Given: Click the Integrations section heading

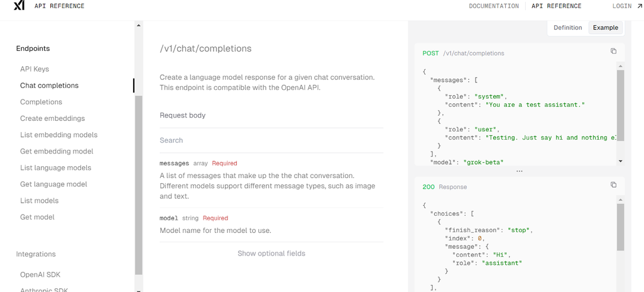Looking at the screenshot, I should coord(36,254).
